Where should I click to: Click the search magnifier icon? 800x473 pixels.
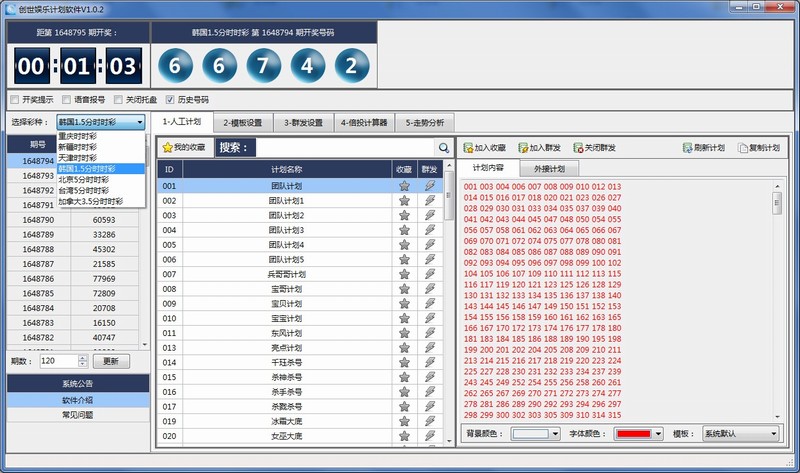pyautogui.click(x=443, y=148)
